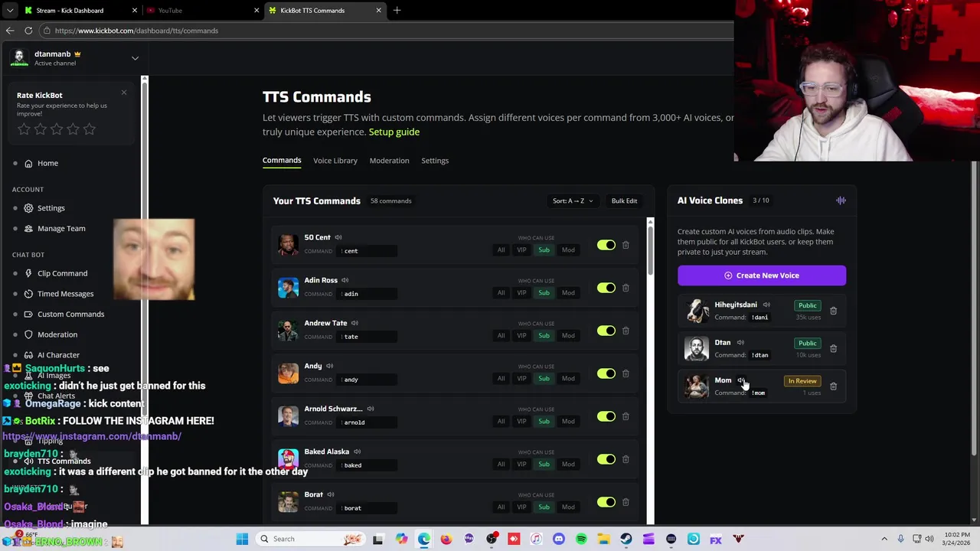Play Dtan voice clone preview
The width and height of the screenshot is (980, 551).
coord(740,343)
